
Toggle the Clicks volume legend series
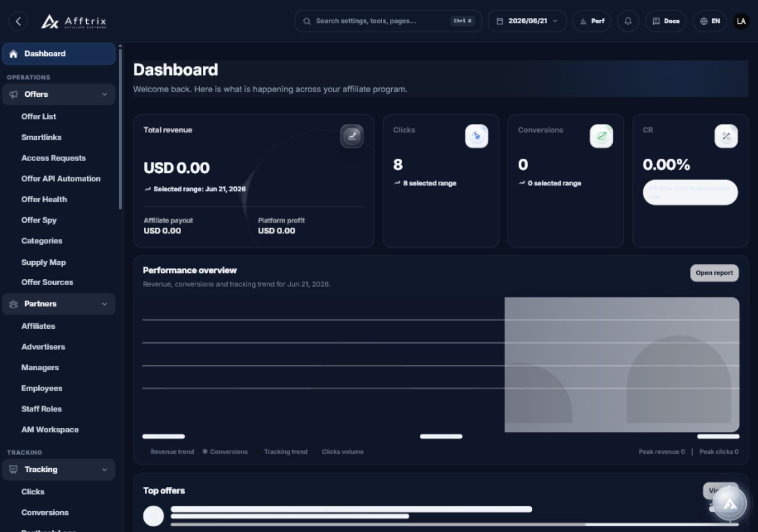coord(339,452)
